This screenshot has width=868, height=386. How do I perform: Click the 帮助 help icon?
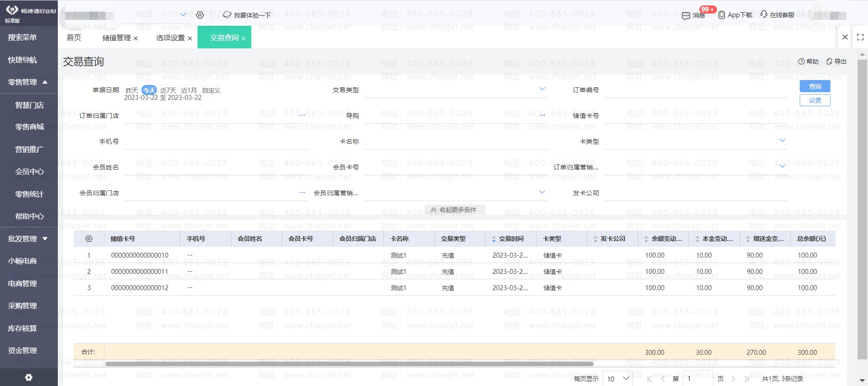coord(802,61)
